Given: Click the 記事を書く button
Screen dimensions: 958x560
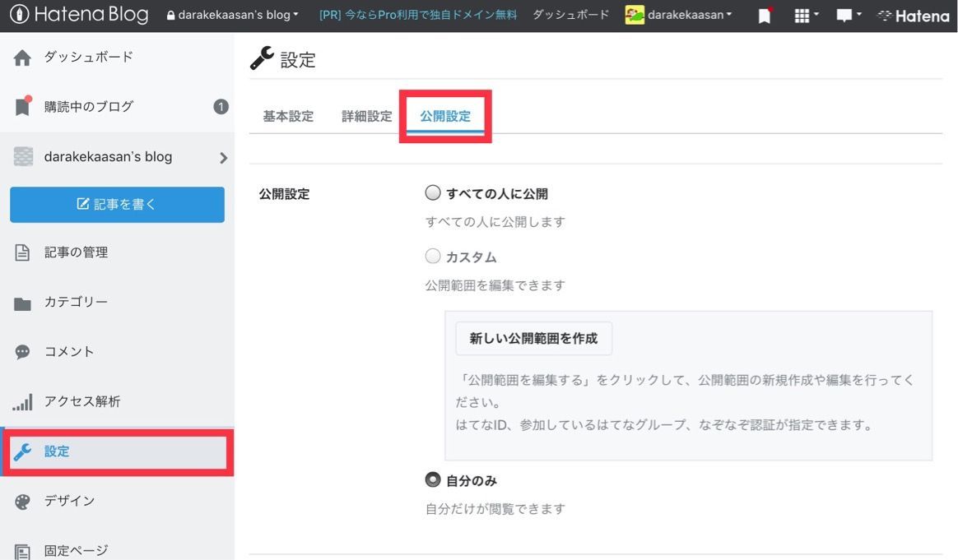Looking at the screenshot, I should tap(118, 205).
